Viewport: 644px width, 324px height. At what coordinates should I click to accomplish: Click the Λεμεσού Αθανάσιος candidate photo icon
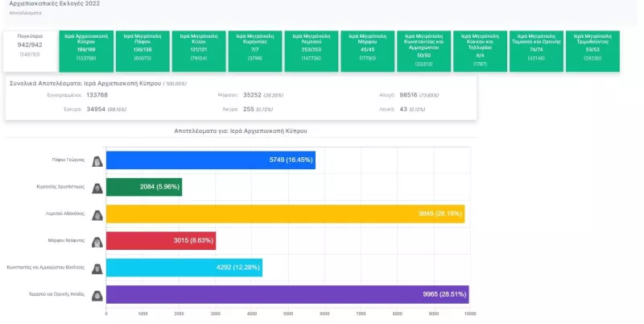(97, 214)
